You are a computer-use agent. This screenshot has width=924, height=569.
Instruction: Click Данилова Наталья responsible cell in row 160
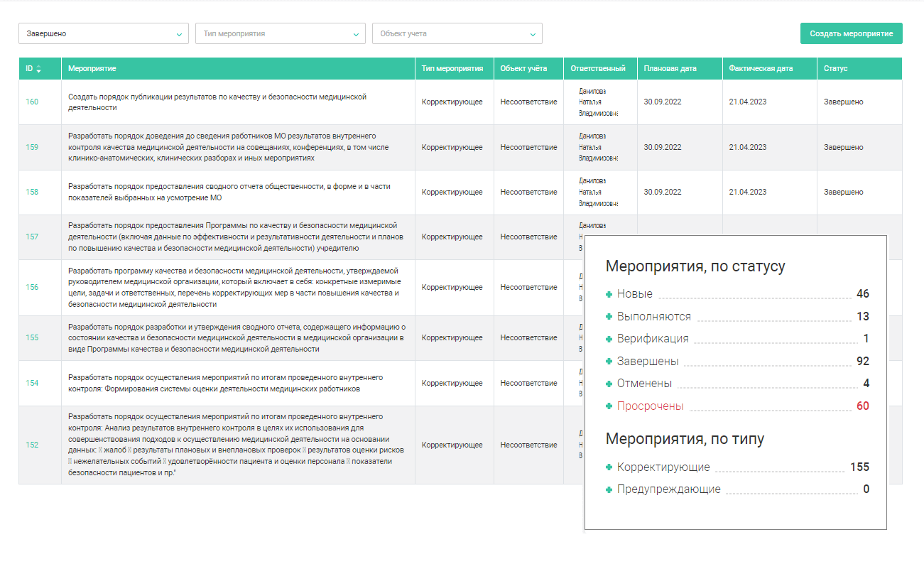598,102
